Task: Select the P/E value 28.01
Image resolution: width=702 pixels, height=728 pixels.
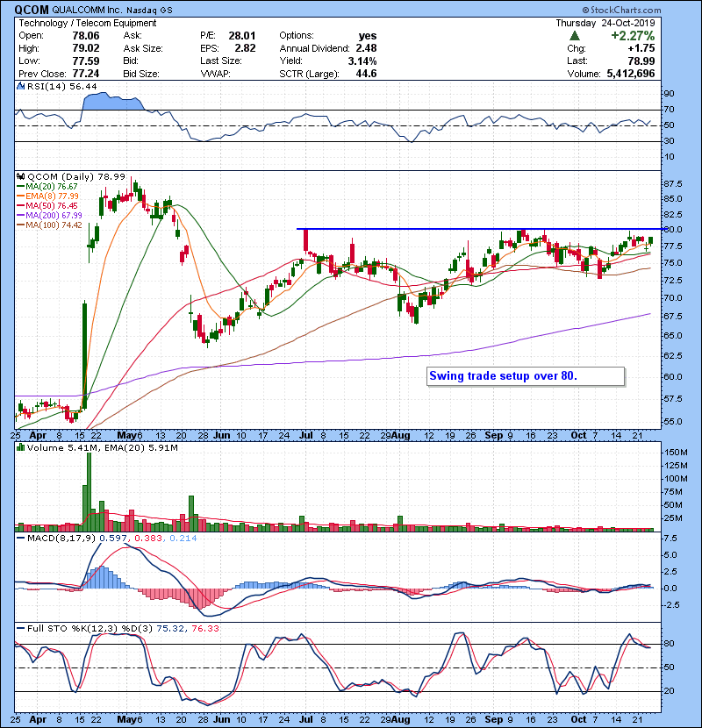Action: pyautogui.click(x=242, y=36)
